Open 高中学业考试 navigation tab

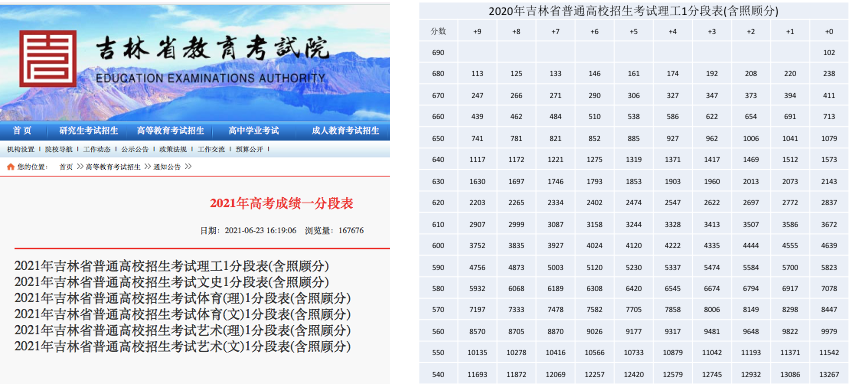tap(253, 131)
